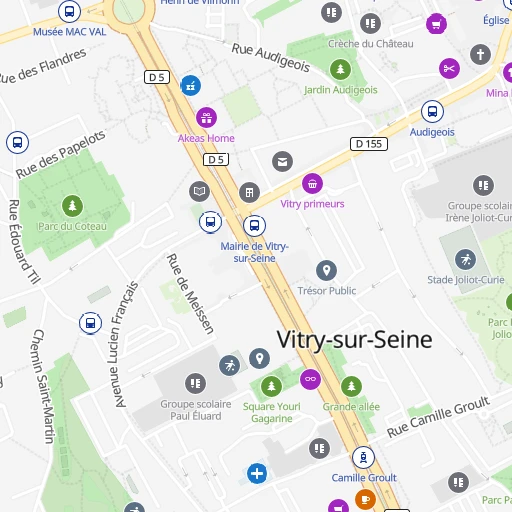The width and height of the screenshot is (512, 512).
Task: Select the Akeas Home gift shop icon
Action: (206, 118)
